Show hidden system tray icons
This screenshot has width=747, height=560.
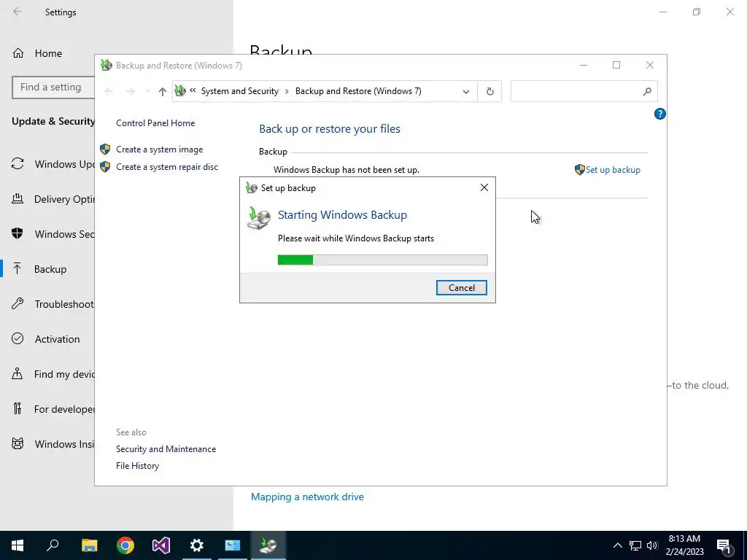(617, 545)
